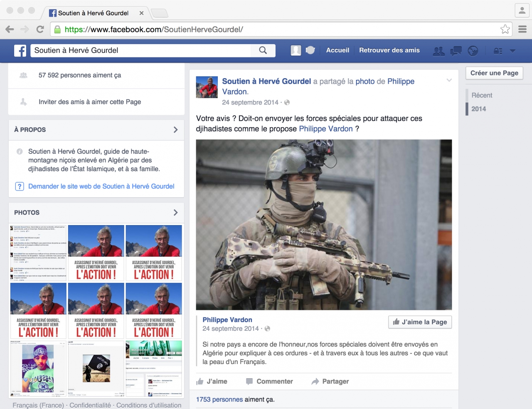Open the shared soldier photo
The height and width of the screenshot is (409, 532).
pos(324,225)
